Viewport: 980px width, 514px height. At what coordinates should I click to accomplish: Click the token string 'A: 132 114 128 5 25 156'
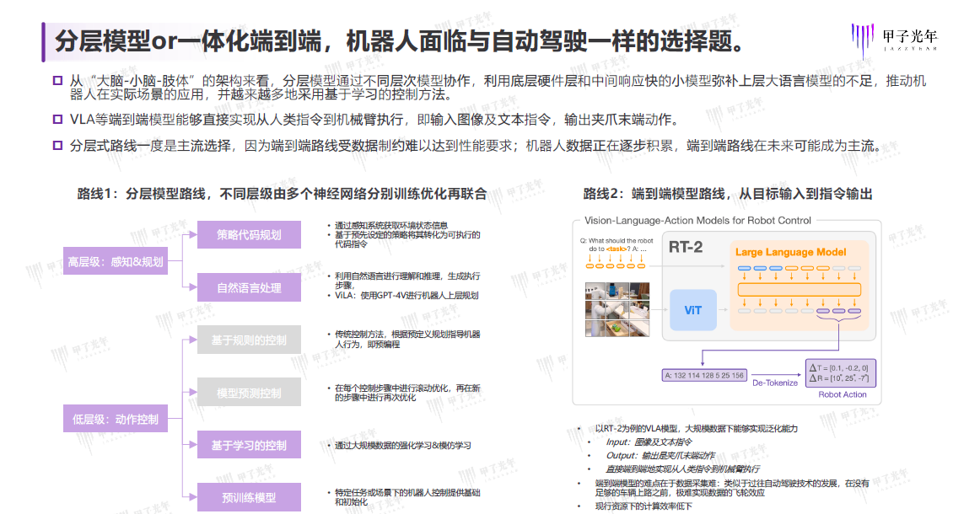coord(704,375)
